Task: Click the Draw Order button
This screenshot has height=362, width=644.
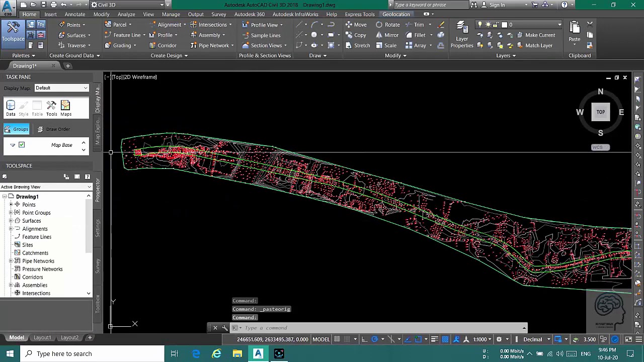Action: 53,129
